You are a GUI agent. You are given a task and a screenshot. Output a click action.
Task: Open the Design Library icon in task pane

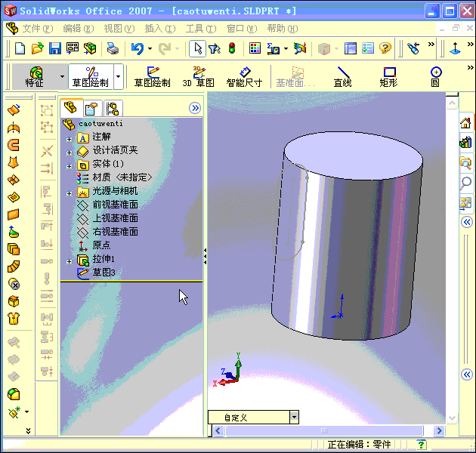click(465, 143)
